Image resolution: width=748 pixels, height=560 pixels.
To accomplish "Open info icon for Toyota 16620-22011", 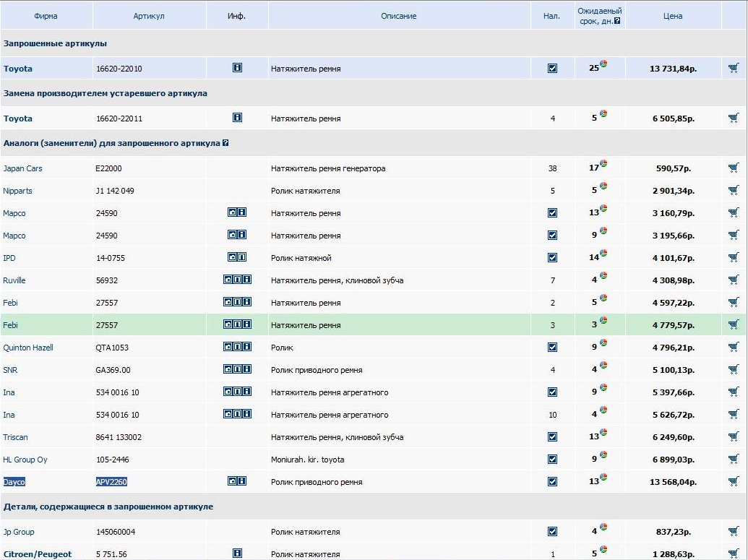I will [x=237, y=118].
